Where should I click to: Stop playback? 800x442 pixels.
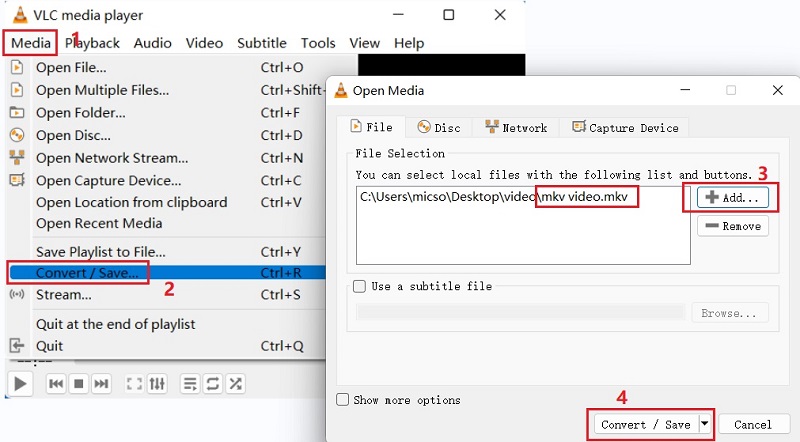tap(79, 383)
